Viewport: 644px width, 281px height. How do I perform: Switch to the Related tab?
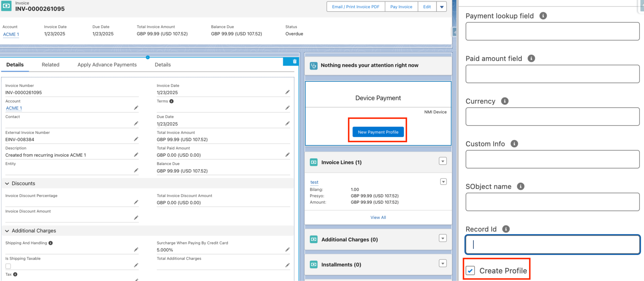point(50,65)
